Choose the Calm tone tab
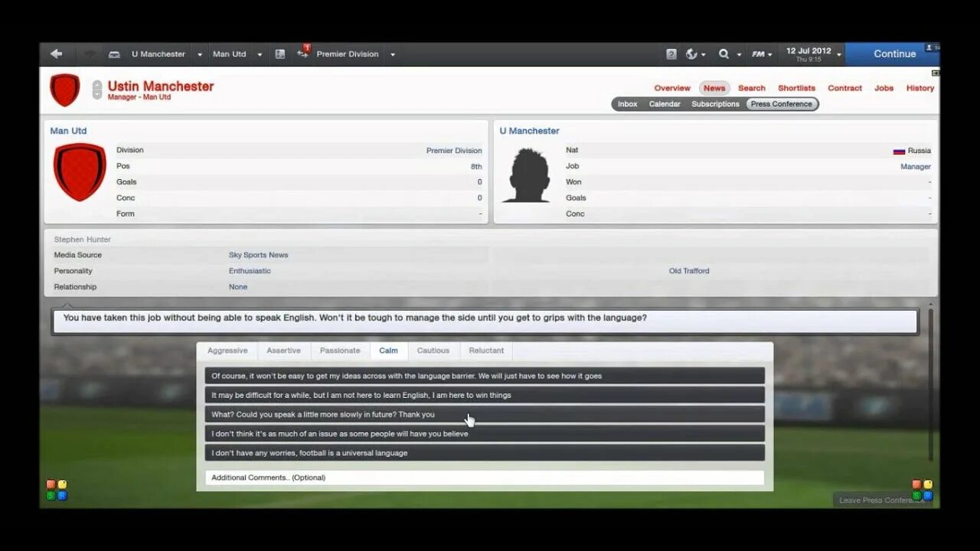 click(388, 350)
